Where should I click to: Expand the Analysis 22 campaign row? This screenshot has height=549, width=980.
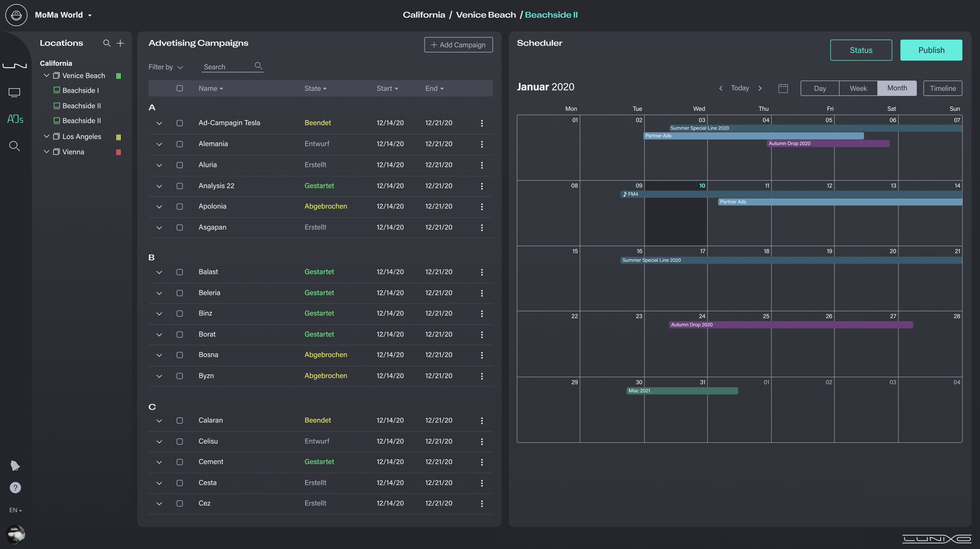159,186
